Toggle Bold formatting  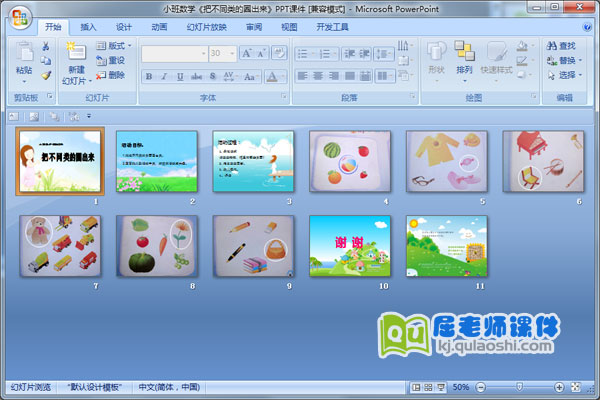pos(149,77)
